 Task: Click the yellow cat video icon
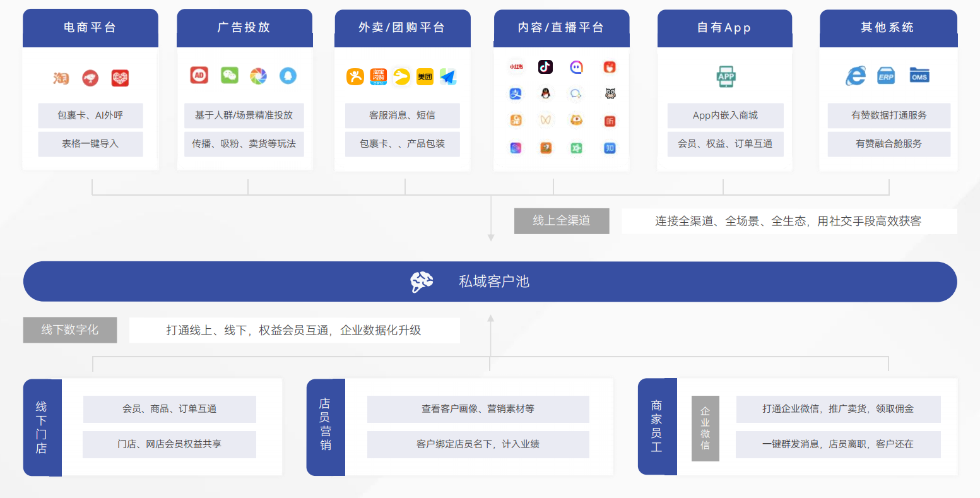(576, 121)
